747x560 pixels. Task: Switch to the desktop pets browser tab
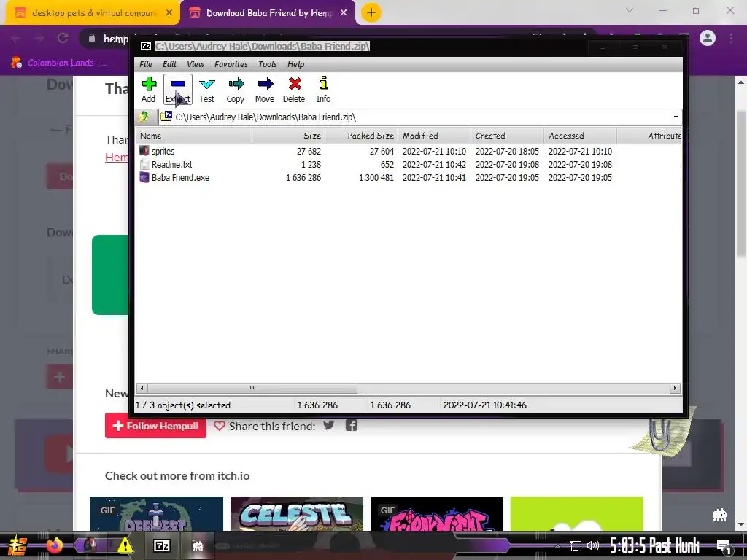click(x=93, y=13)
